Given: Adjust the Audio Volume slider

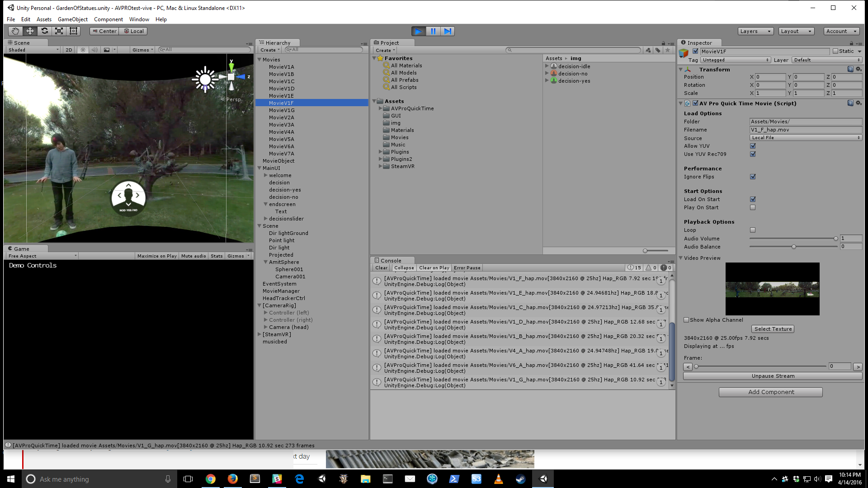Looking at the screenshot, I should click(835, 239).
